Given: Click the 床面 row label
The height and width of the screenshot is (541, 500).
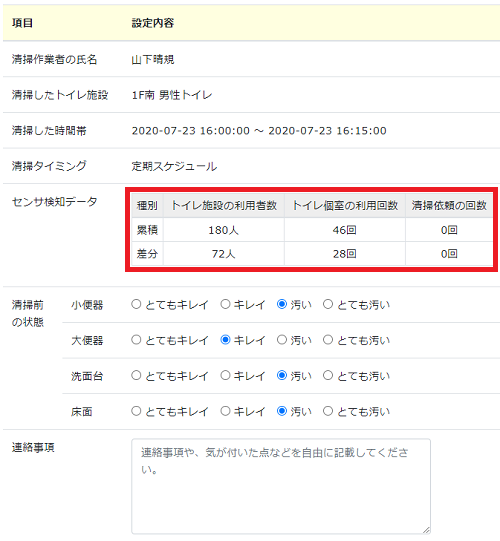Looking at the screenshot, I should pyautogui.click(x=82, y=412).
